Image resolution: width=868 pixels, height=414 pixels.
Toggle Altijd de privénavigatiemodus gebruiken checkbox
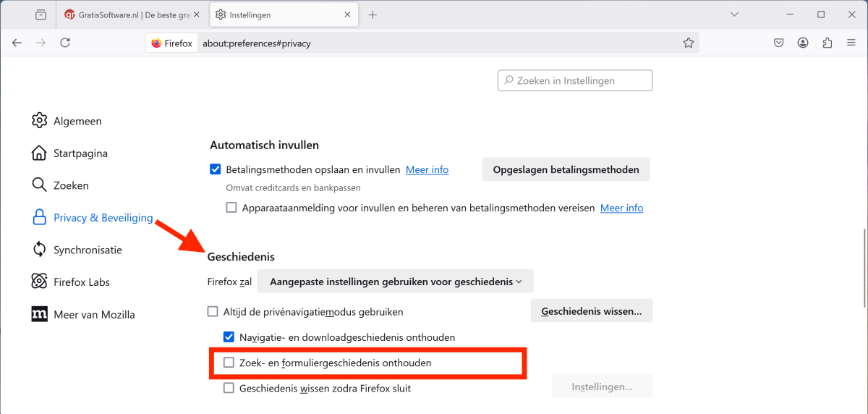pos(213,312)
